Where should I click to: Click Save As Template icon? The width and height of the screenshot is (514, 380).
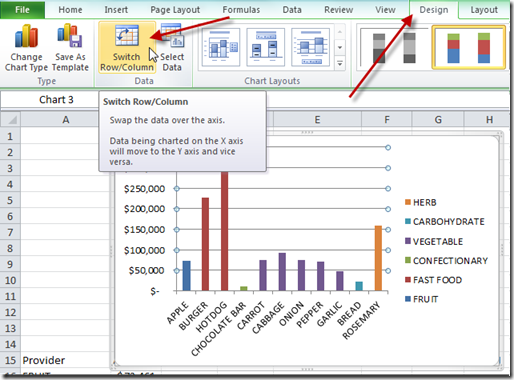tap(70, 35)
